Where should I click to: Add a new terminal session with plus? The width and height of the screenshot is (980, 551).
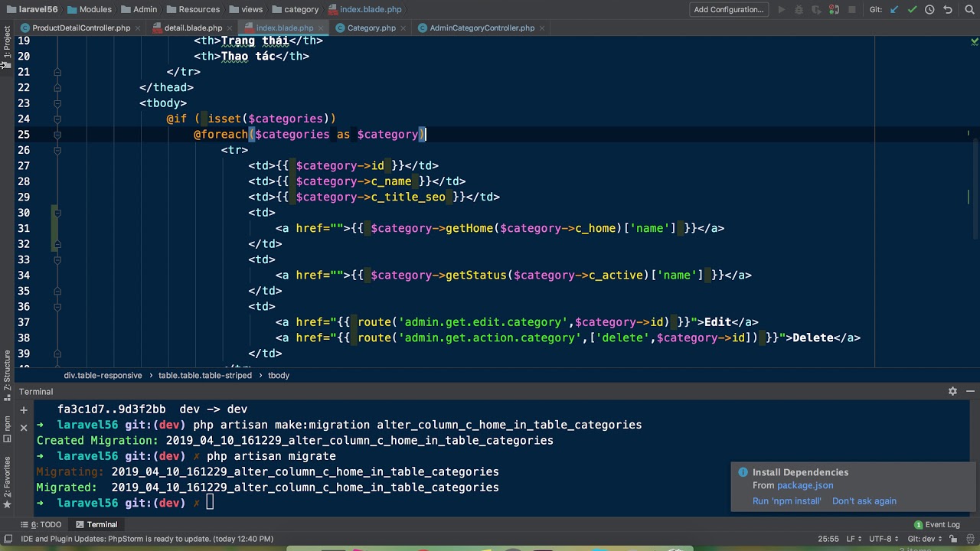point(24,410)
